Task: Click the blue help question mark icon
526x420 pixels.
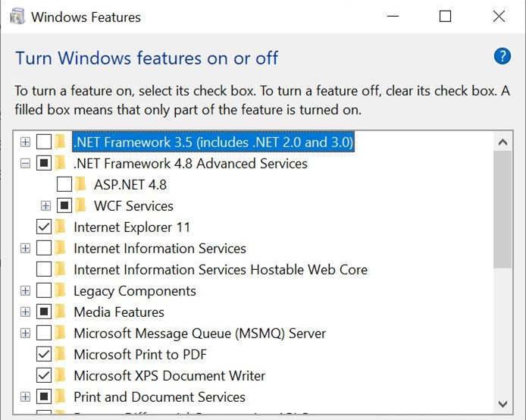Action: point(502,55)
